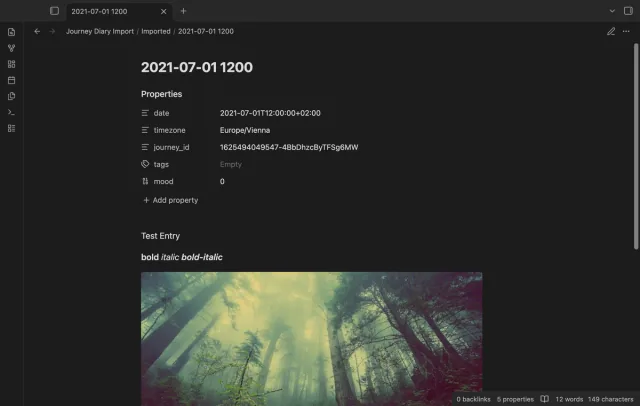The image size is (640, 406).
Task: Open canvas icon in left ribbon
Action: (x=11, y=64)
